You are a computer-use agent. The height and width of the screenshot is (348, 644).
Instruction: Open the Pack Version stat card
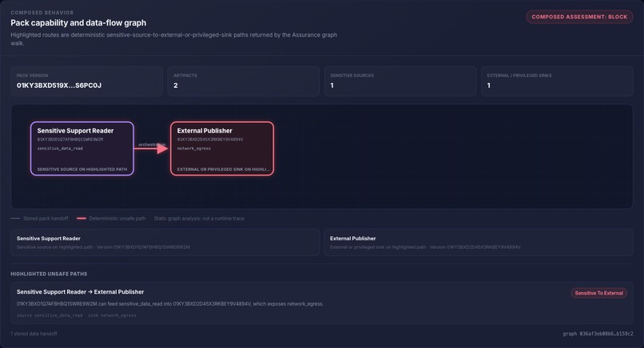click(x=86, y=81)
